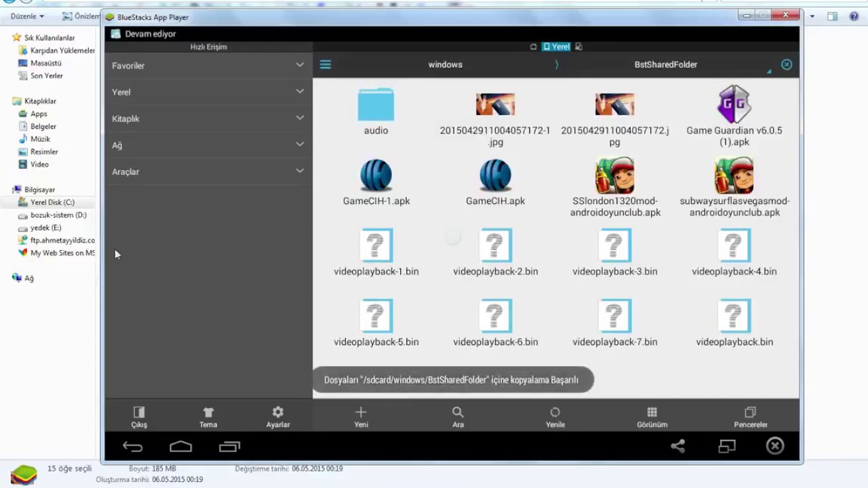This screenshot has width=868, height=488.
Task: Select videoplayback.bin file icon
Action: click(x=734, y=316)
